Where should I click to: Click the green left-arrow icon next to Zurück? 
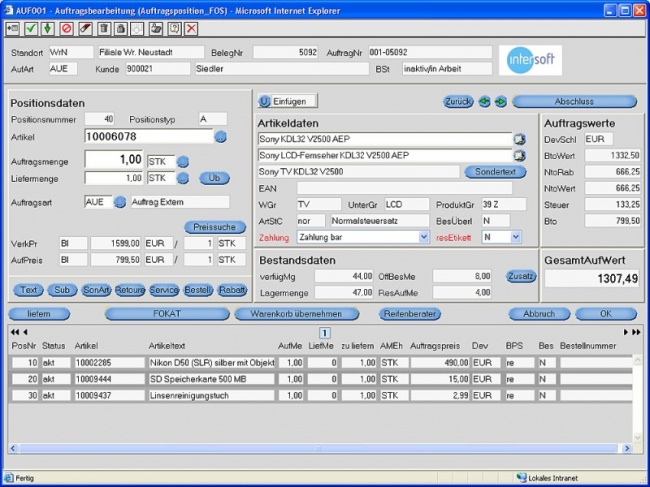[484, 102]
